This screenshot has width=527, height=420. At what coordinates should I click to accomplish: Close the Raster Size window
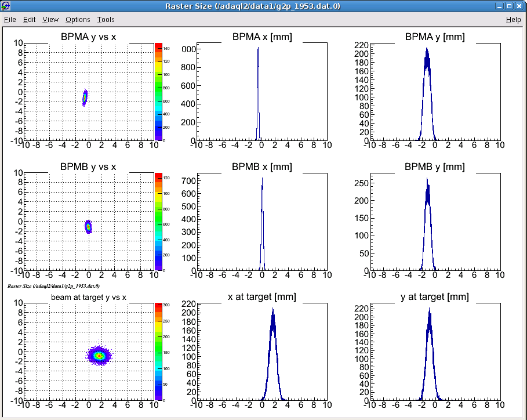click(x=519, y=6)
